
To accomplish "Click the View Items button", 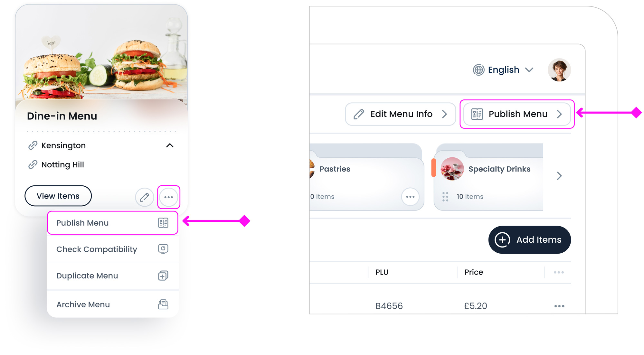I will pos(58,196).
